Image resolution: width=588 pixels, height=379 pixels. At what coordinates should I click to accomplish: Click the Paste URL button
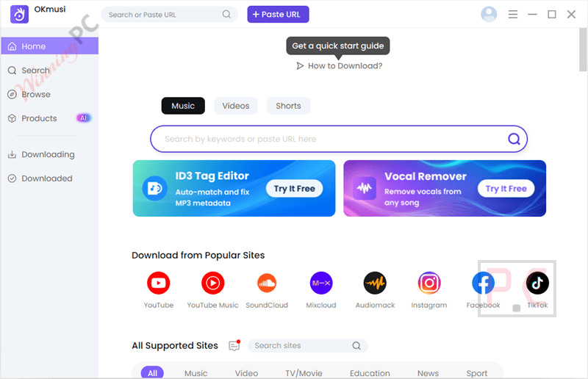(278, 14)
